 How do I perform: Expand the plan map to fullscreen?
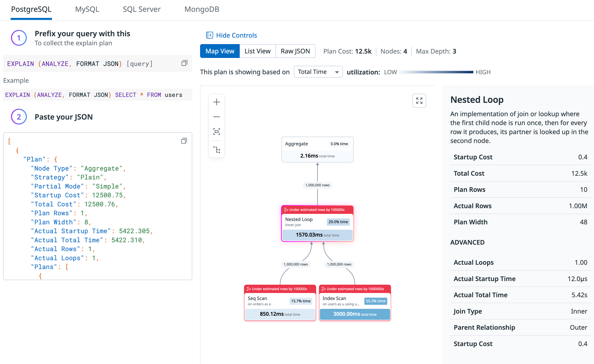click(419, 100)
